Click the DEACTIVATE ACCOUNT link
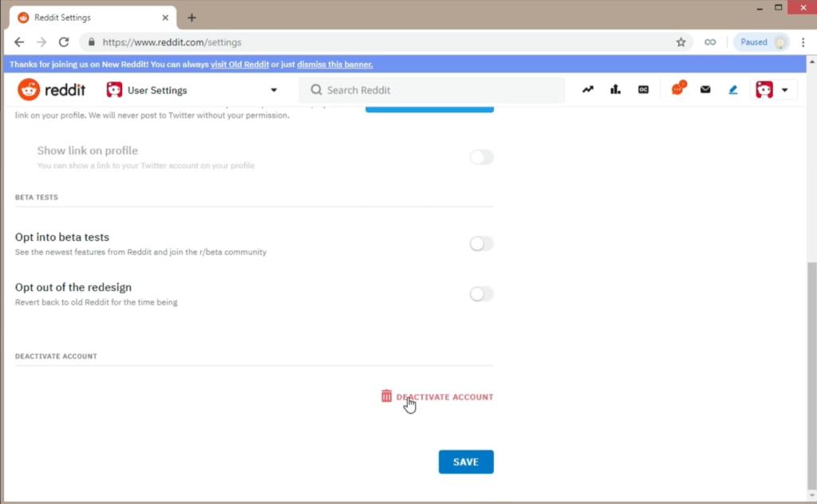 pyautogui.click(x=444, y=397)
